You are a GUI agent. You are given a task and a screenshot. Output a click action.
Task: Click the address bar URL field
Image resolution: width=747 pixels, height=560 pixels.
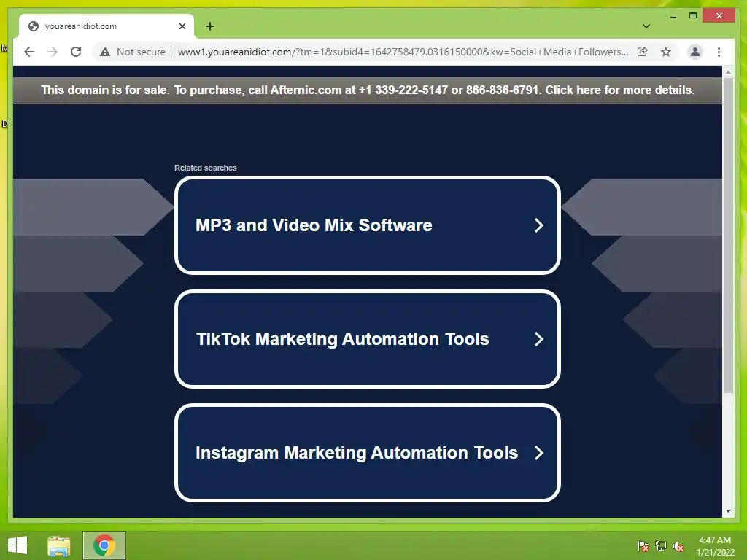pos(403,52)
